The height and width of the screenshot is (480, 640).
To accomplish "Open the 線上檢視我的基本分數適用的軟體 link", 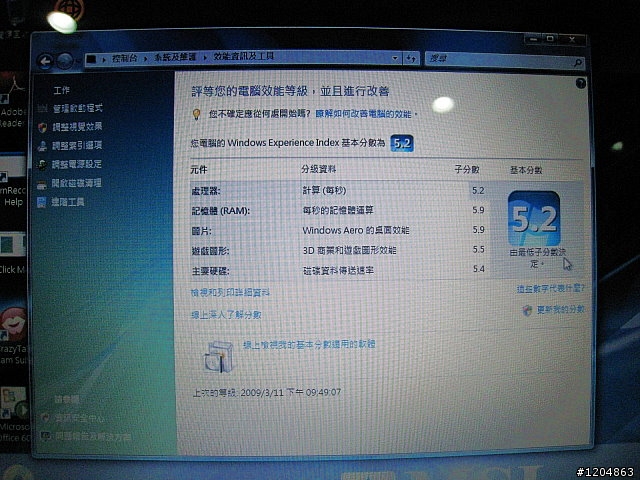I will [309, 344].
